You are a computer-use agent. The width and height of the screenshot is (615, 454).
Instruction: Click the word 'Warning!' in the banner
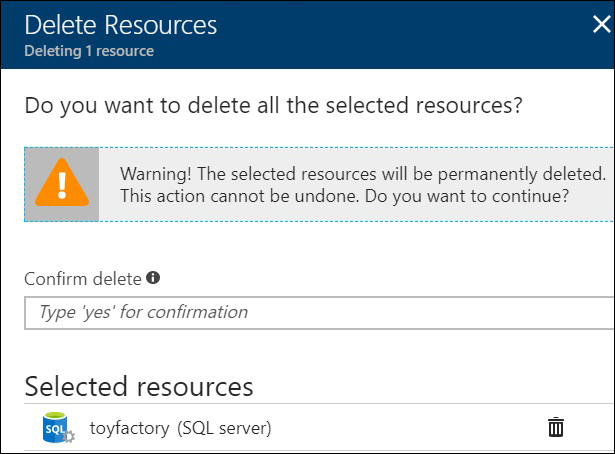156,174
